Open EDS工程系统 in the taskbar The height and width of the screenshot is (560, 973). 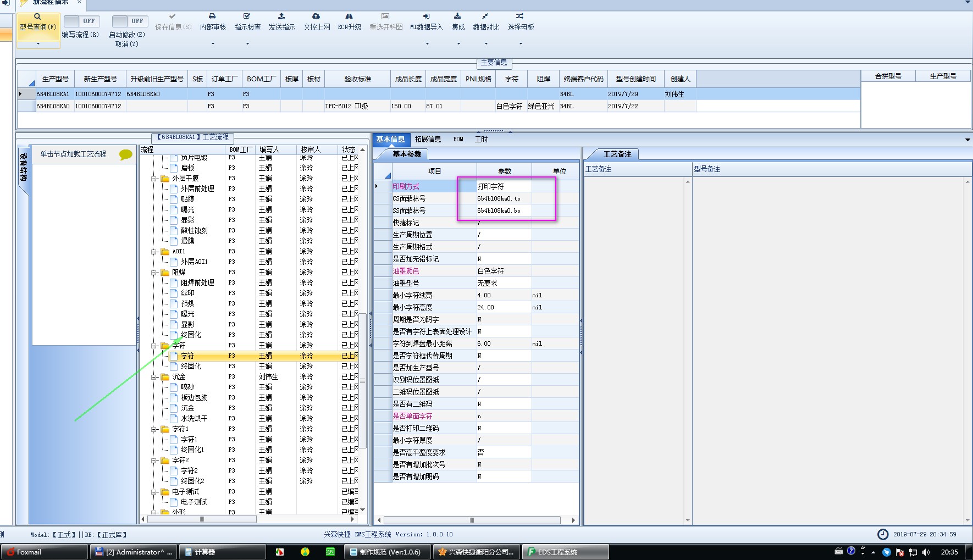point(566,552)
